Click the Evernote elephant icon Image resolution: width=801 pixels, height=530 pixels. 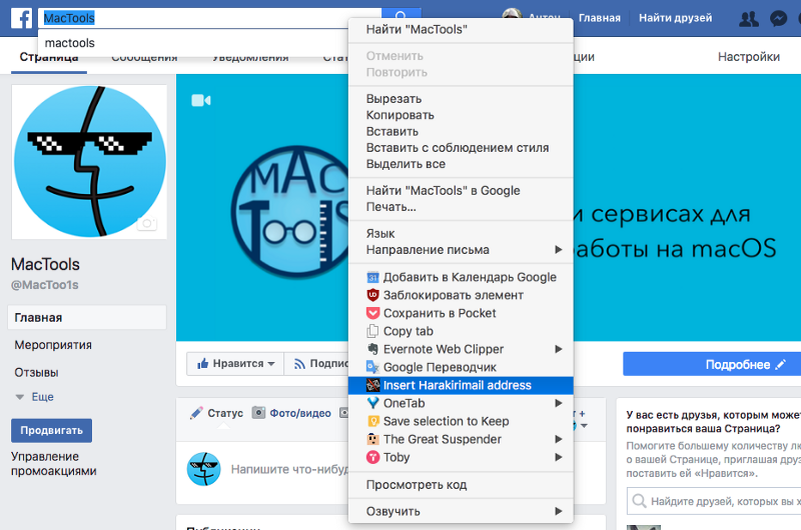(x=373, y=349)
